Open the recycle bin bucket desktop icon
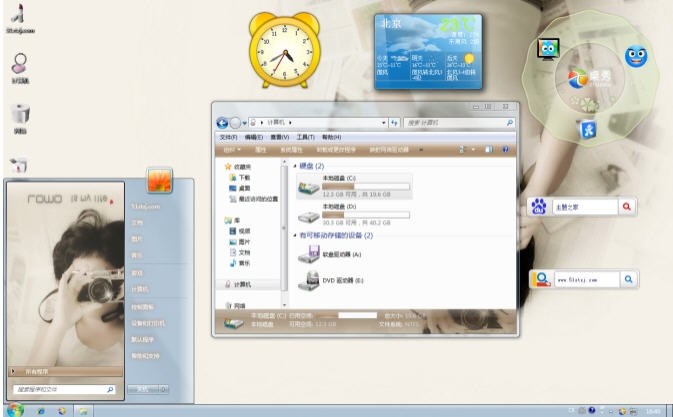This screenshot has width=673, height=417. pos(20,113)
